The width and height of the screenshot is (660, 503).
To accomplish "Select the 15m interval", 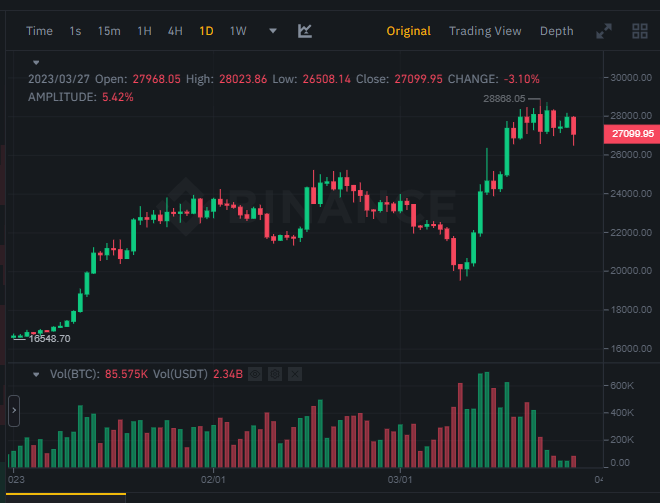I will click(x=109, y=31).
